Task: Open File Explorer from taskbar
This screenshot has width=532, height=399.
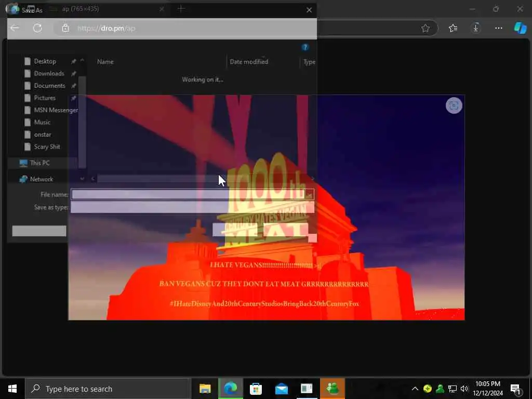Action: [x=205, y=389]
